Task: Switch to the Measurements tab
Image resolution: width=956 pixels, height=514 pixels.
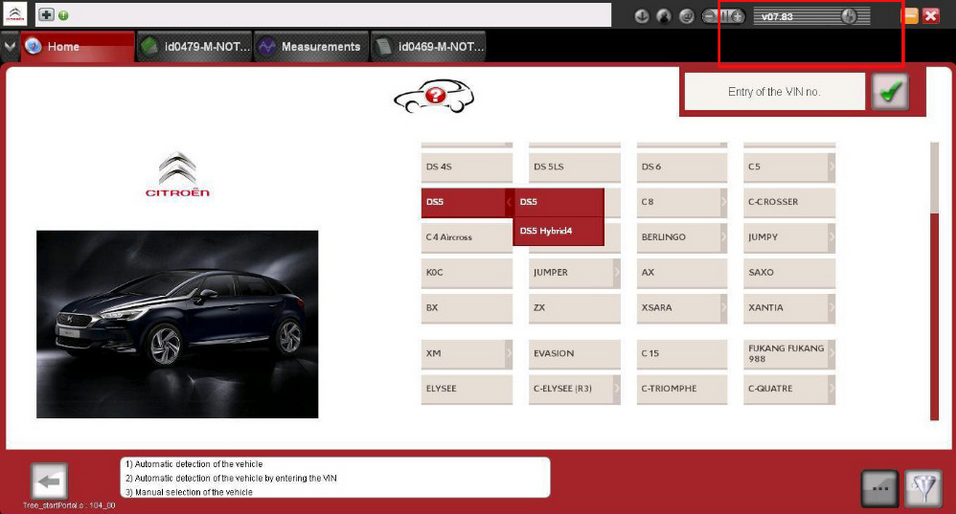Action: pyautogui.click(x=311, y=46)
